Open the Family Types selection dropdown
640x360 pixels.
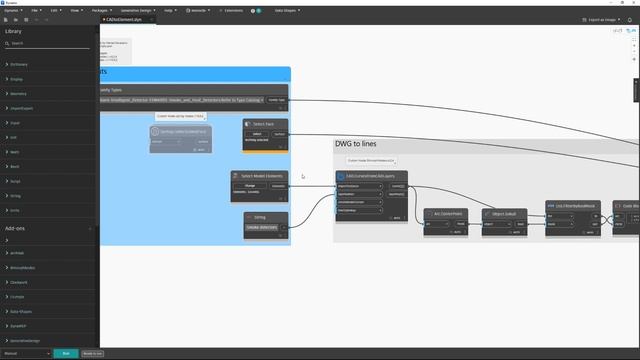182,100
